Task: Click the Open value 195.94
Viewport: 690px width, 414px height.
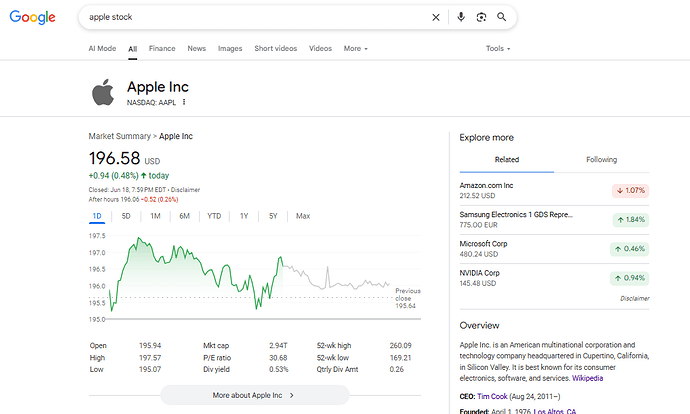Action: coord(150,346)
